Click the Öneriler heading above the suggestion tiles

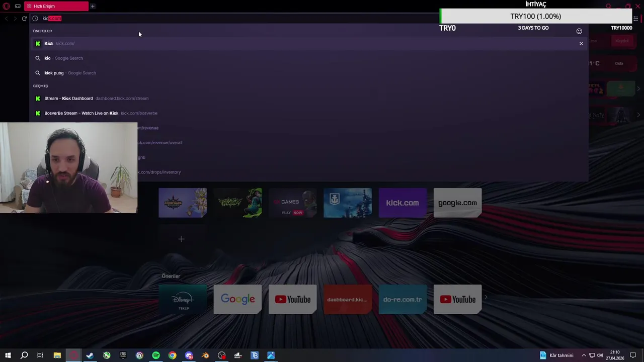pos(171,276)
